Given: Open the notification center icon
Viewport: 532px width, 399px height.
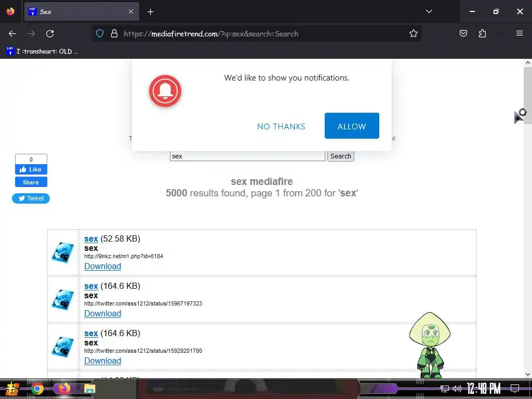Looking at the screenshot, I should click(515, 389).
